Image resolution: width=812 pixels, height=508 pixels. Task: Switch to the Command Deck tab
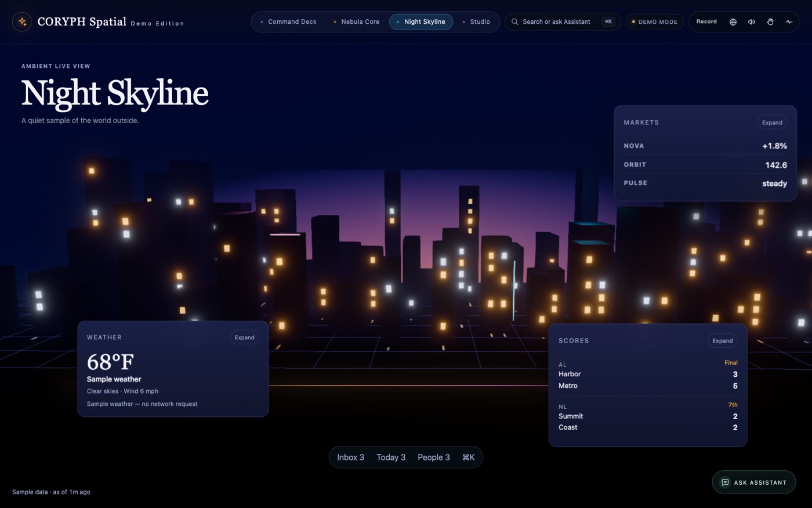288,22
